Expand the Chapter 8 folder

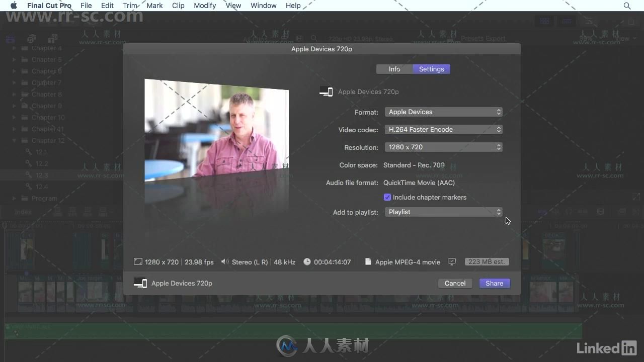pos(14,95)
